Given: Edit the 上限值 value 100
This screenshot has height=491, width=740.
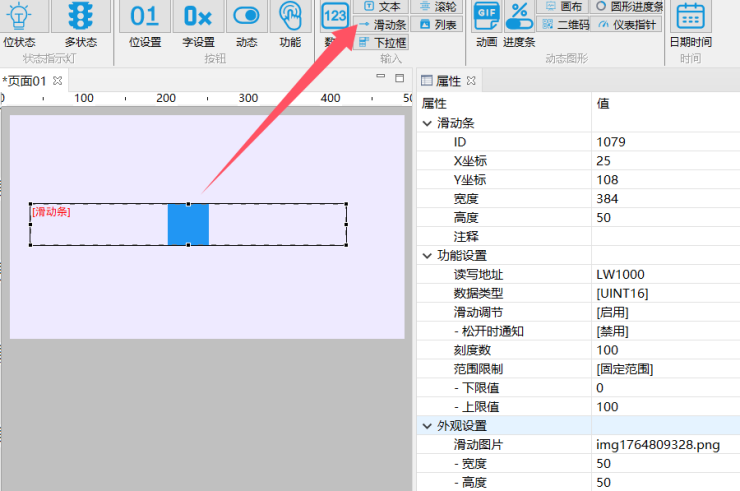Looking at the screenshot, I should tap(665, 406).
